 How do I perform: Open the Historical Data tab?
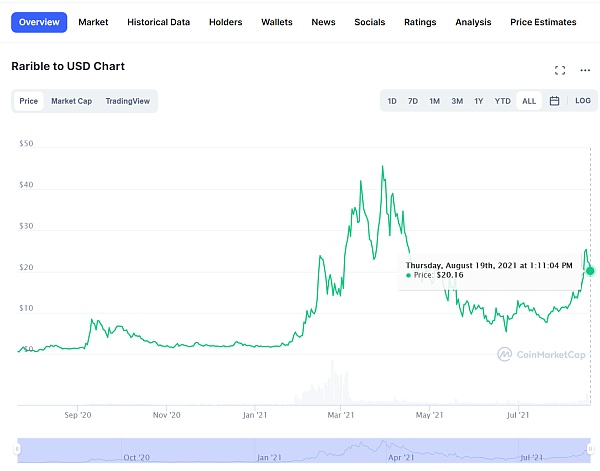tap(158, 22)
